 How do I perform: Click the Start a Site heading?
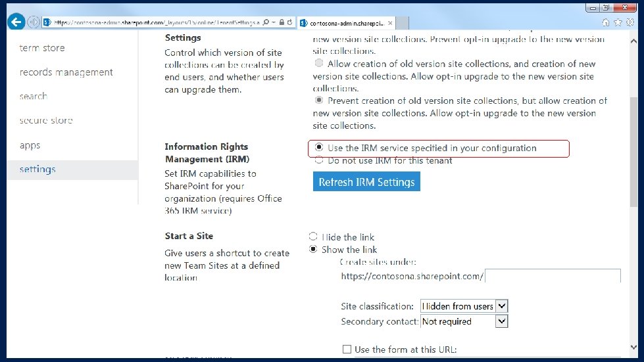click(x=189, y=236)
